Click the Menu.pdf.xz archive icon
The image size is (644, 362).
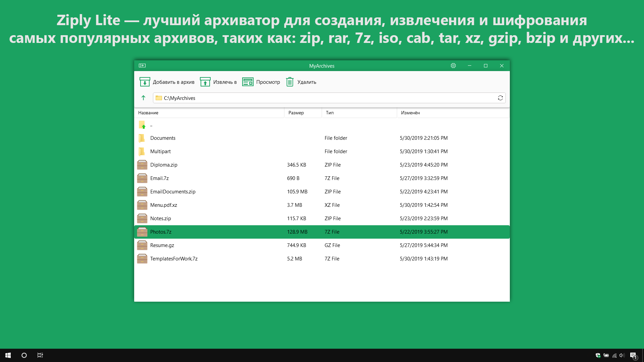tap(142, 205)
